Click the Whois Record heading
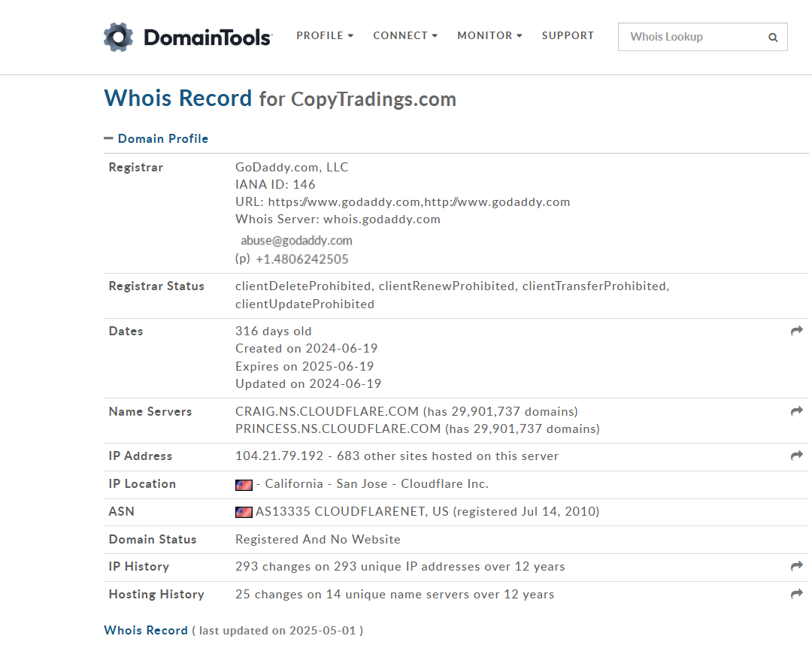This screenshot has width=812, height=645. [x=177, y=98]
